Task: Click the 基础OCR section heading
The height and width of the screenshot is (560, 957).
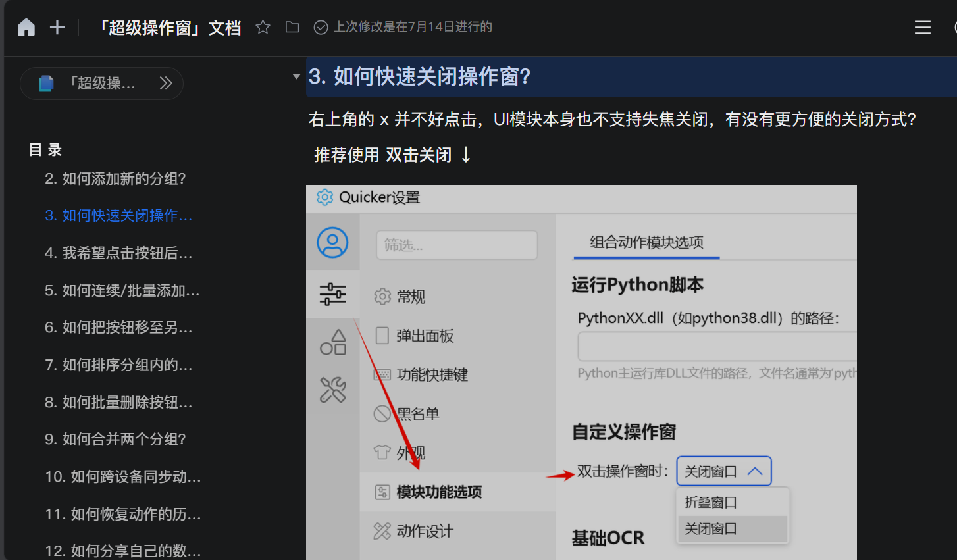Action: (608, 538)
